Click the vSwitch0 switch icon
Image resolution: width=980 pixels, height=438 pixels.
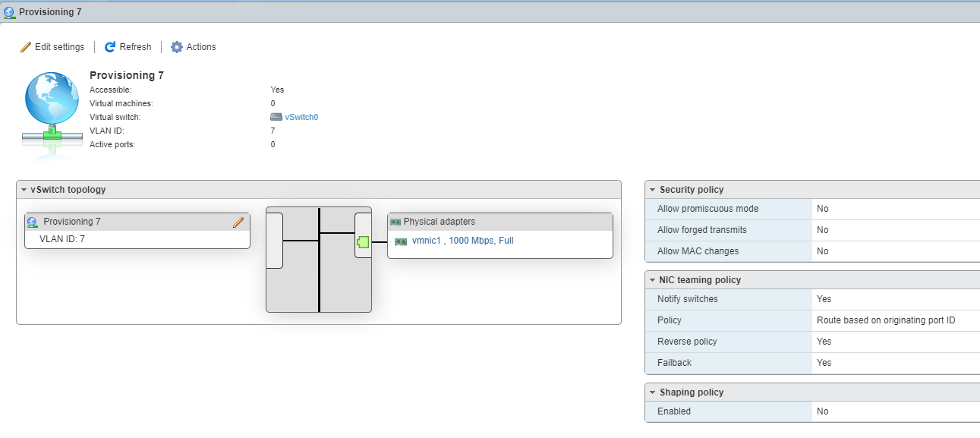276,117
